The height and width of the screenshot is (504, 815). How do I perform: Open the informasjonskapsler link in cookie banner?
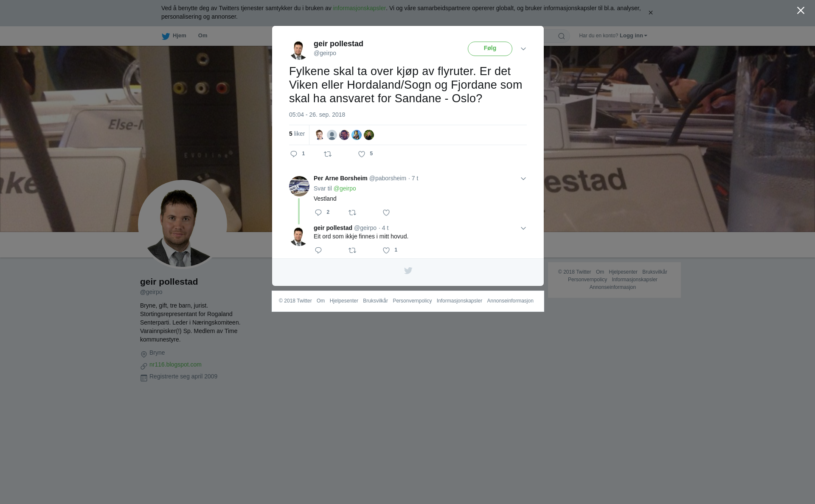pyautogui.click(x=359, y=8)
